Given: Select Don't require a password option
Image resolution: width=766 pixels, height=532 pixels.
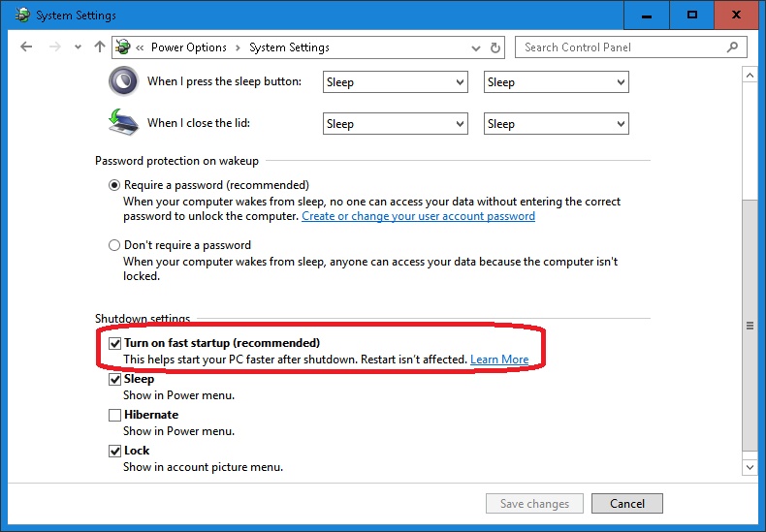Looking at the screenshot, I should [114, 245].
